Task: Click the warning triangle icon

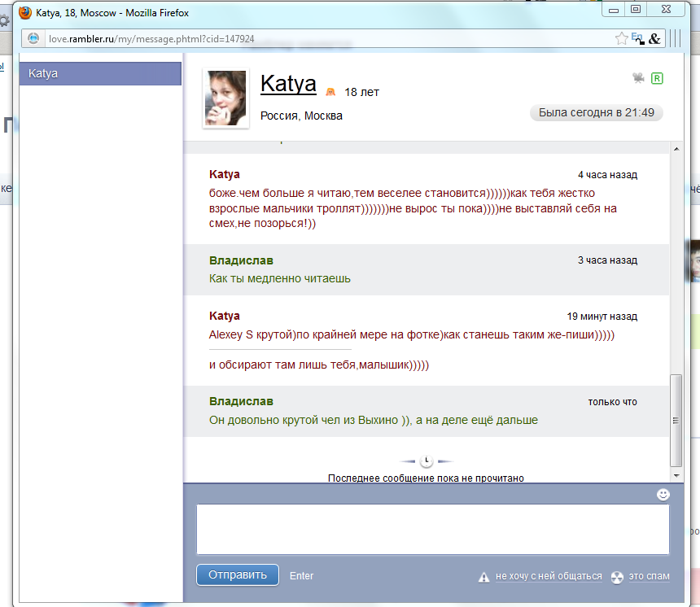Action: [x=484, y=577]
